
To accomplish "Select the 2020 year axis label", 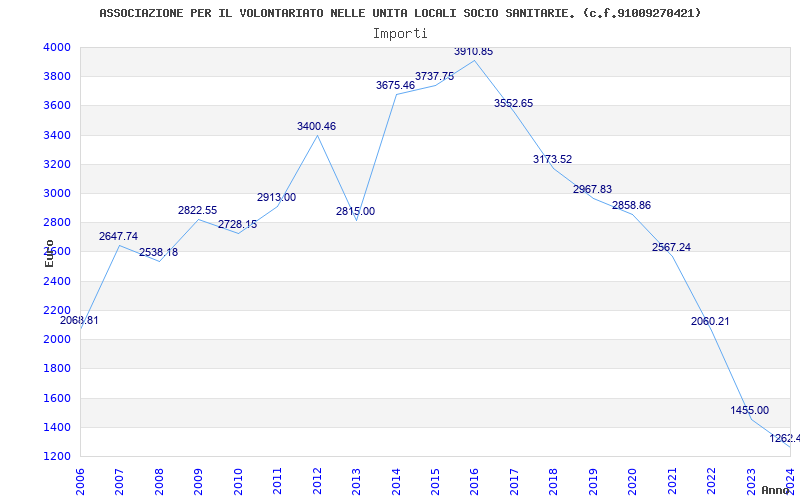I will tap(632, 481).
